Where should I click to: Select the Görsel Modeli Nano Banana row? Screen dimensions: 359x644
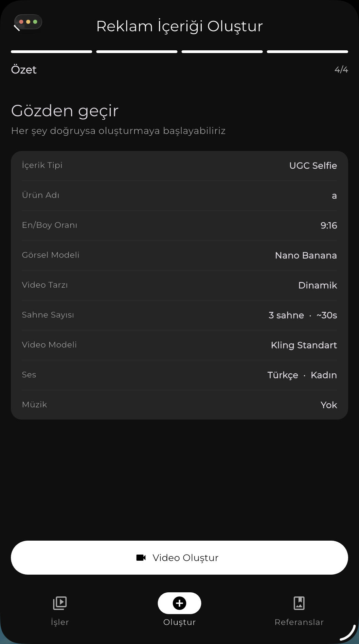click(x=179, y=255)
